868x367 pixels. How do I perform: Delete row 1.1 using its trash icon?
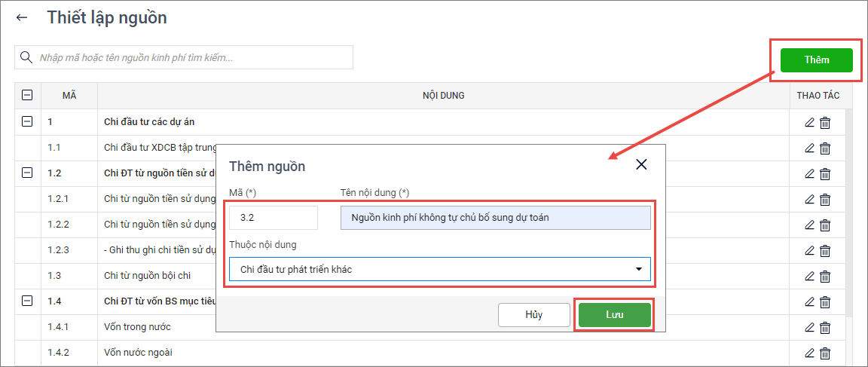[825, 148]
